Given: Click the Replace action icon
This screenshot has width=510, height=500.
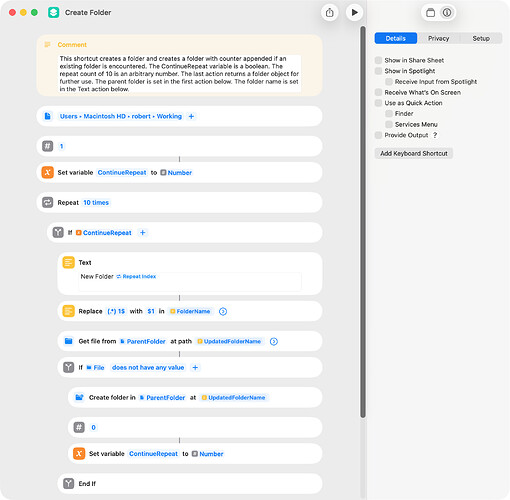Looking at the screenshot, I should click(68, 311).
